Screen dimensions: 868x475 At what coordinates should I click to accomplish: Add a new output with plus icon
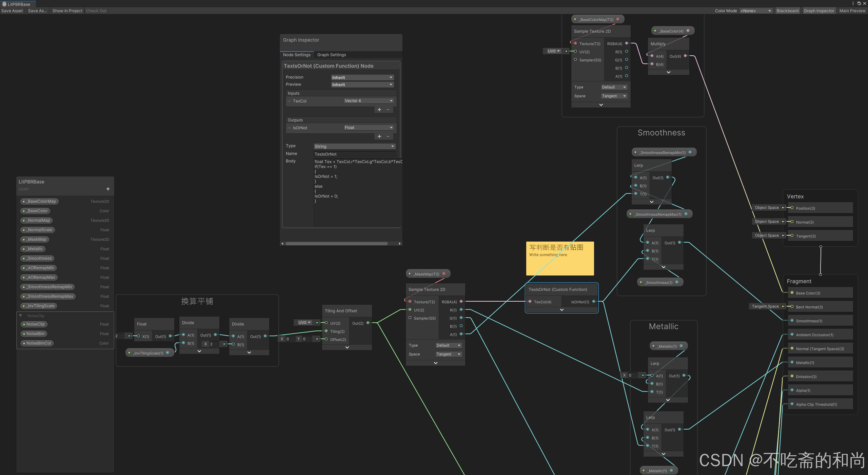tap(379, 136)
